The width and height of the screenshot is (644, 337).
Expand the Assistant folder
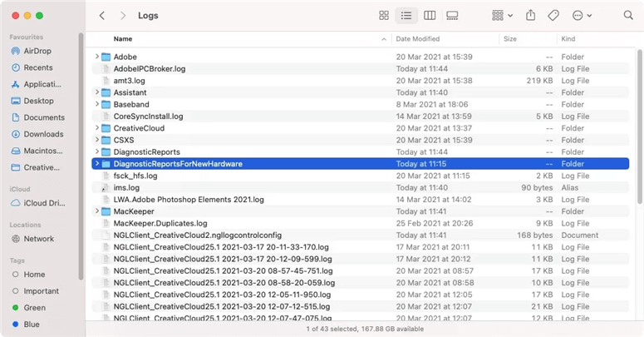(97, 92)
